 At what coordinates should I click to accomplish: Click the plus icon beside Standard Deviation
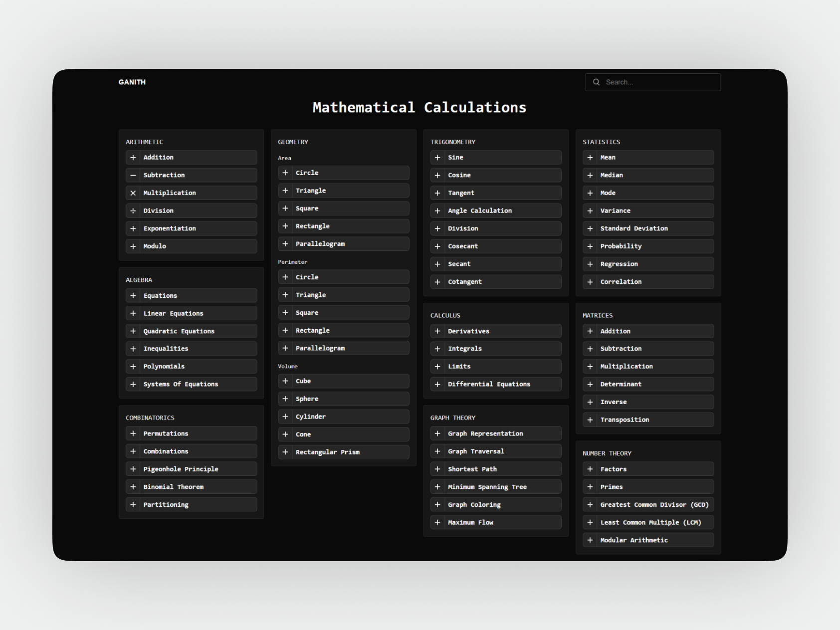point(590,228)
